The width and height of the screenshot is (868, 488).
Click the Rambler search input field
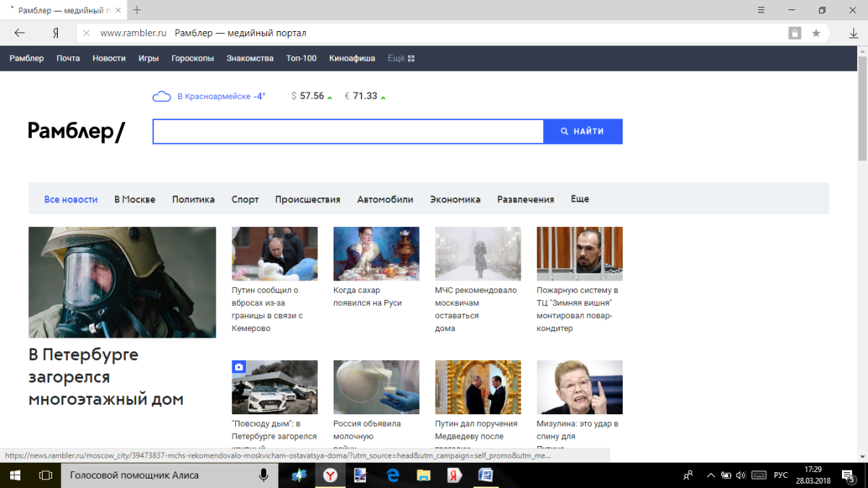pyautogui.click(x=347, y=131)
